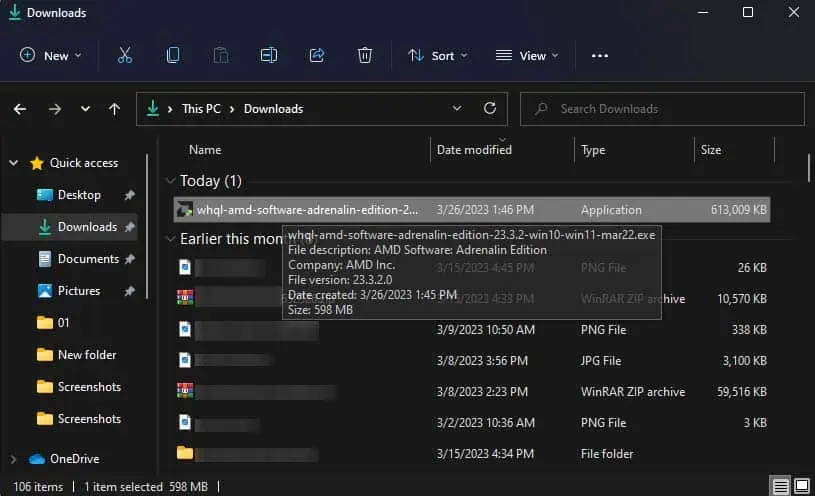The image size is (815, 496).
Task: Open the See more ellipsis menu
Action: point(600,56)
